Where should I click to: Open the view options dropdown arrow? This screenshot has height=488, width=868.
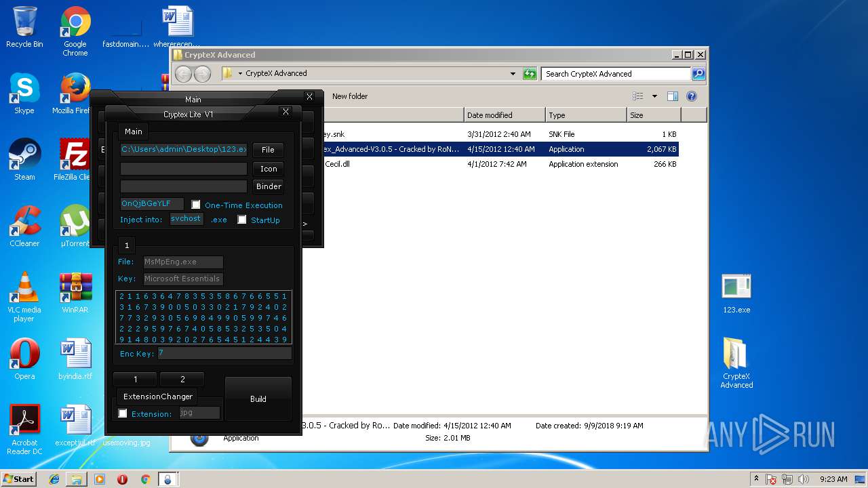click(x=654, y=96)
